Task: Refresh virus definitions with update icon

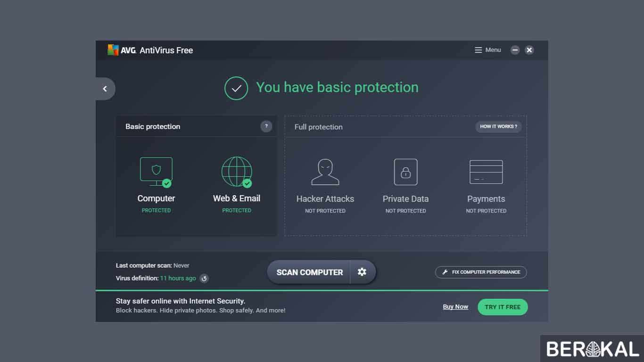Action: [x=204, y=279]
